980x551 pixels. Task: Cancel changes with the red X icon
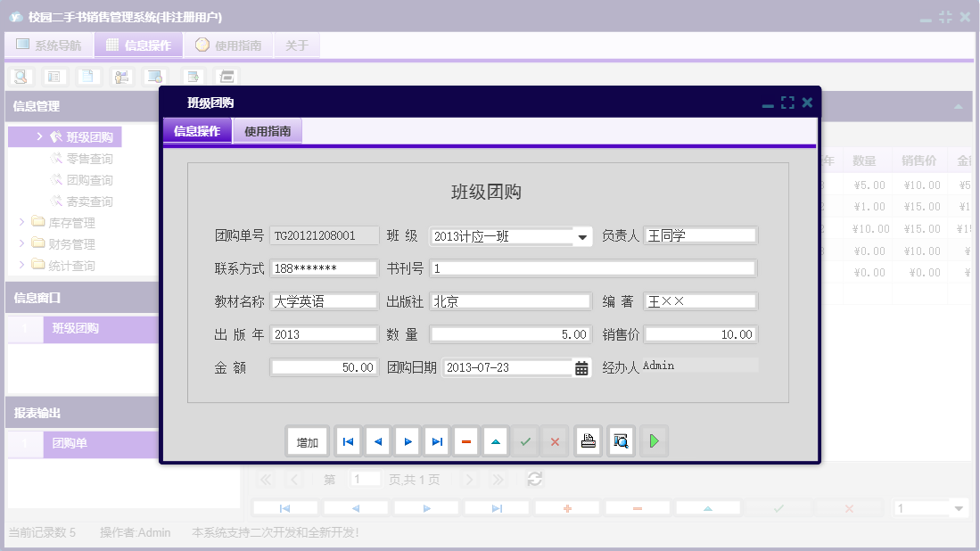tap(555, 440)
